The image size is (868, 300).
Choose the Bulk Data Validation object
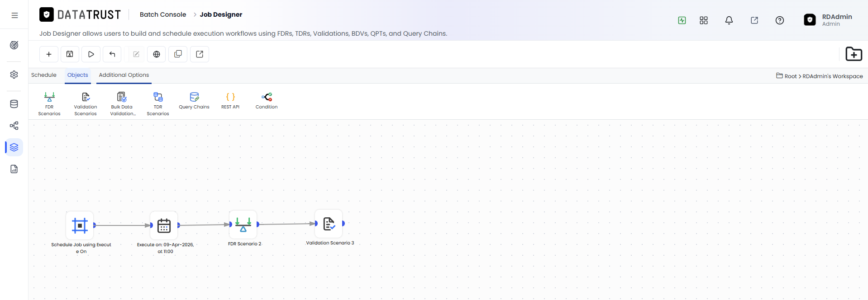123,103
